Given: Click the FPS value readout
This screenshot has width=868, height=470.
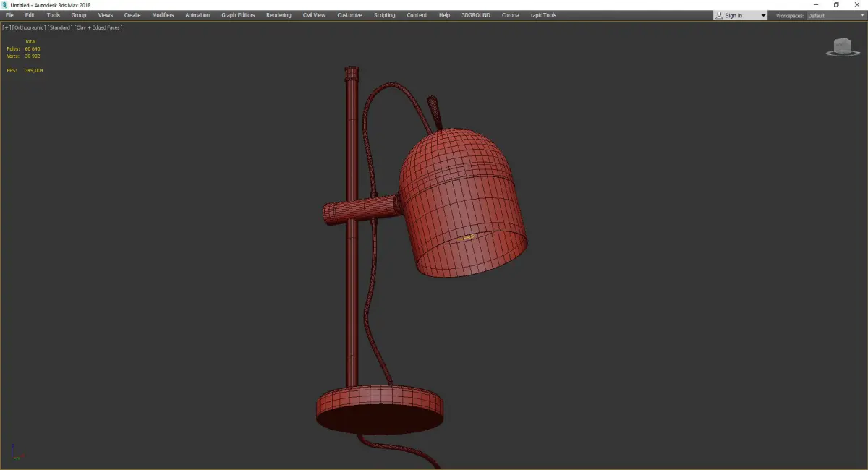Looking at the screenshot, I should 34,70.
